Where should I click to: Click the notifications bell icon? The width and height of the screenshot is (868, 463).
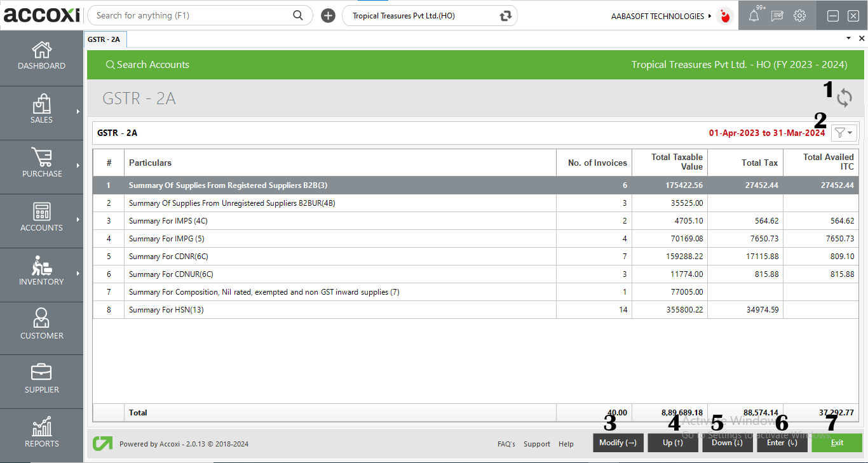[x=754, y=17]
